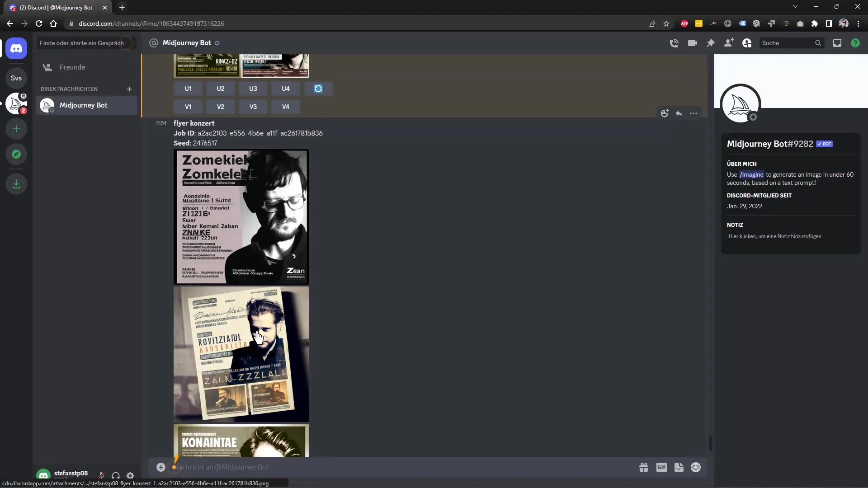Open Discord home direct messages icon
Viewport: 868px width, 488px height.
(x=16, y=48)
